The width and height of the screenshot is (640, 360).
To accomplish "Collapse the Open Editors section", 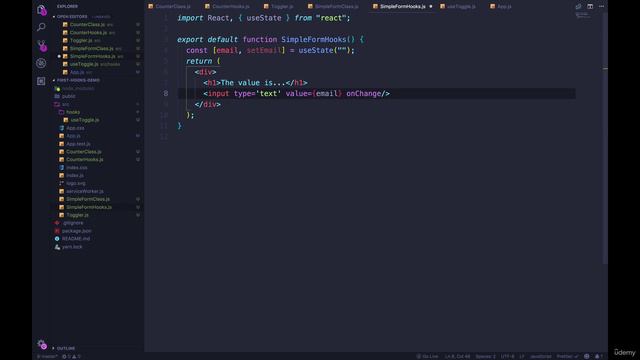I will pyautogui.click(x=72, y=17).
